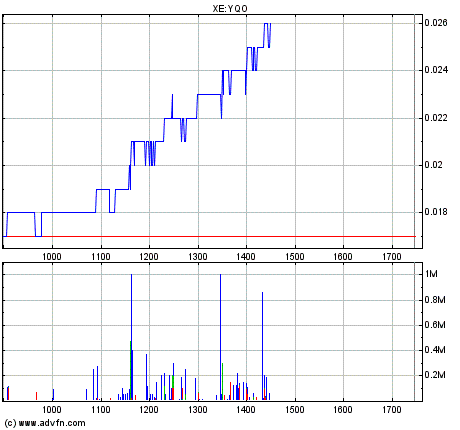Click 1400 time label under volume chart
This screenshot has height=430, width=460.
click(246, 409)
